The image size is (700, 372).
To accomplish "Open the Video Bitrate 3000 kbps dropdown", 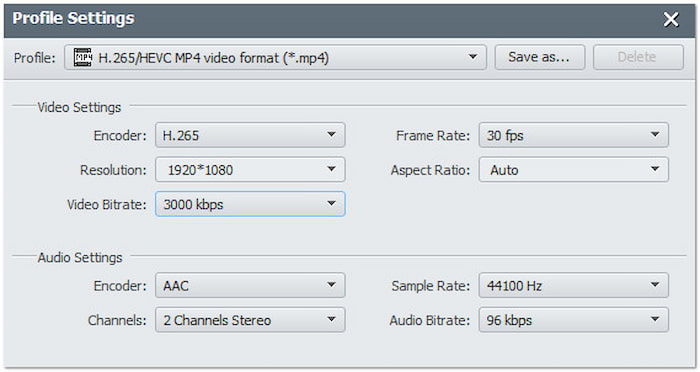I will (250, 204).
